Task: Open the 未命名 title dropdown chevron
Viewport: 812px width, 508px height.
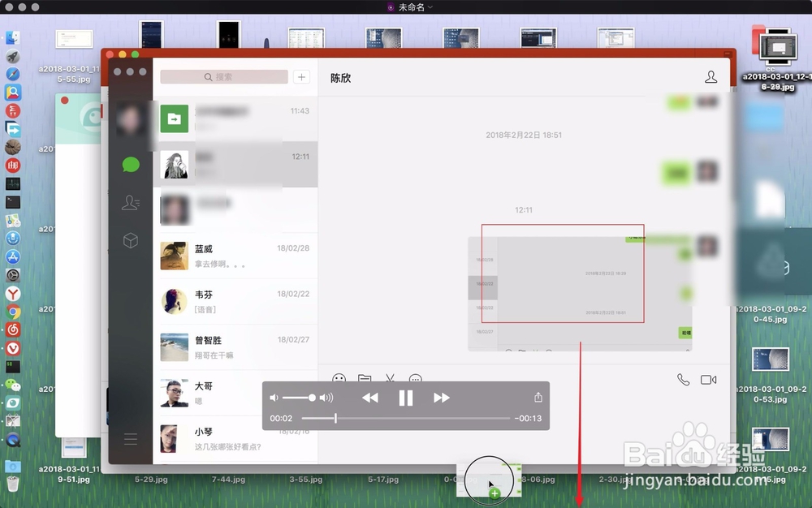Action: [x=430, y=7]
